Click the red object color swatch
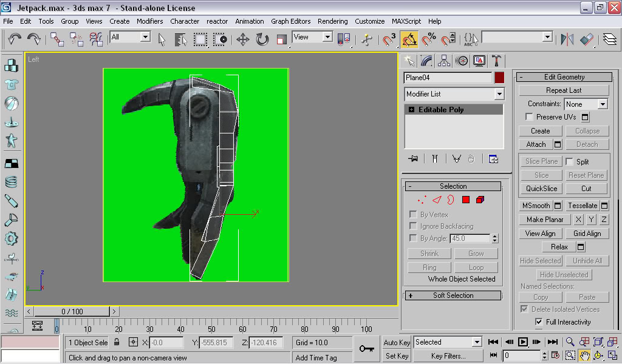Viewport: 622px width, 364px height. 499,78
